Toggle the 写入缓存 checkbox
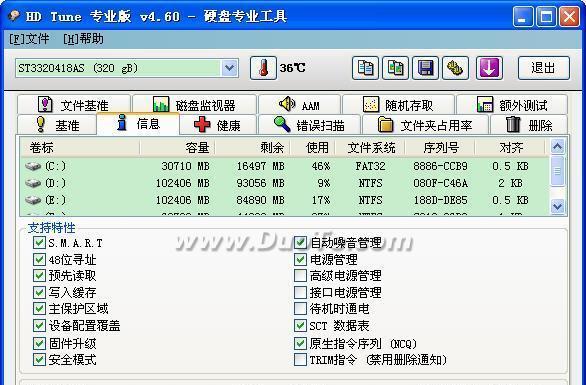The width and height of the screenshot is (586, 385). [39, 292]
